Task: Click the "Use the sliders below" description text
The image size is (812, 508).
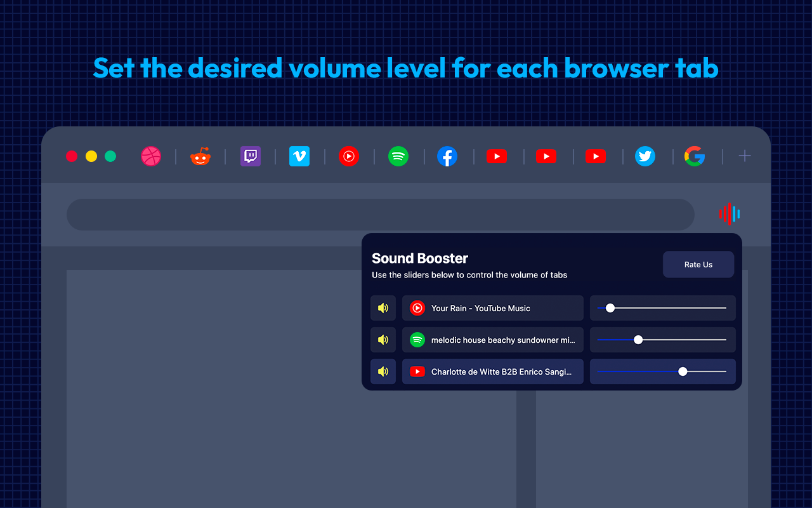Action: [469, 275]
